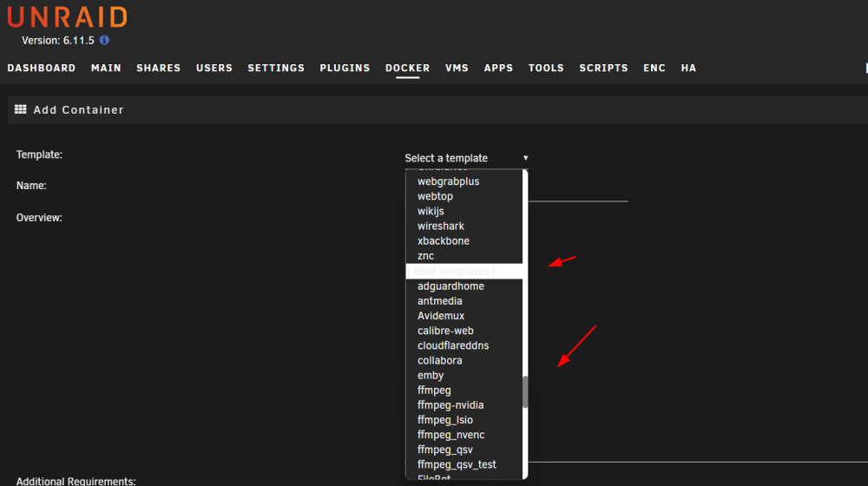Pick xbackbone from the template list
The image size is (868, 486).
[464, 241]
